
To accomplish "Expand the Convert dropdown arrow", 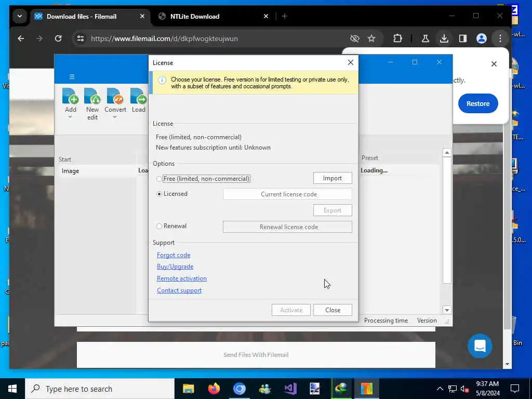I will (115, 117).
